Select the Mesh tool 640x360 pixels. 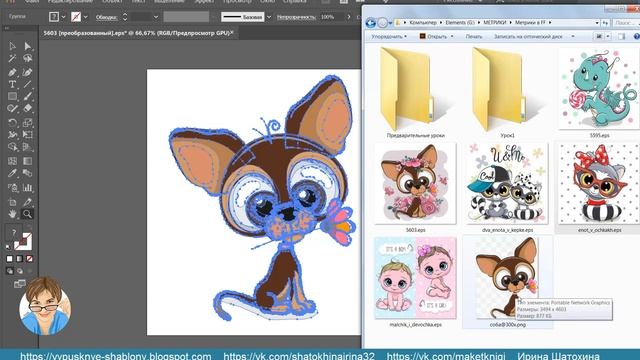[12, 161]
